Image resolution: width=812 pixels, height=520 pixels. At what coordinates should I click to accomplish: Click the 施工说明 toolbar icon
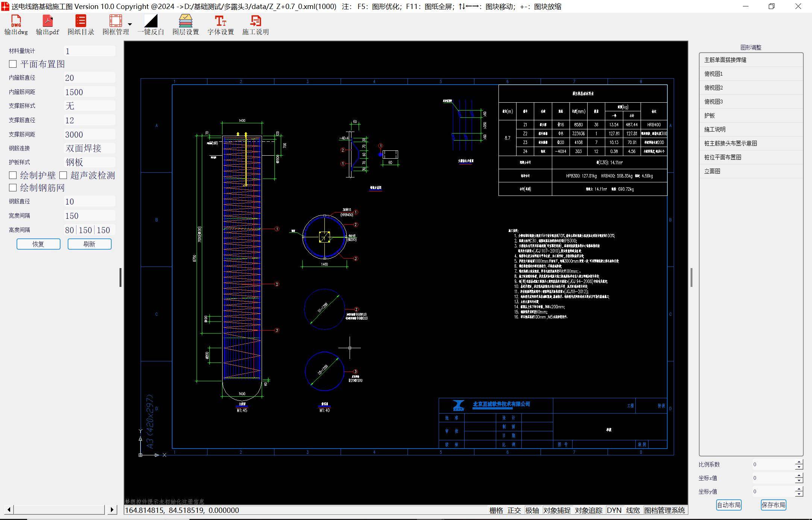[255, 21]
